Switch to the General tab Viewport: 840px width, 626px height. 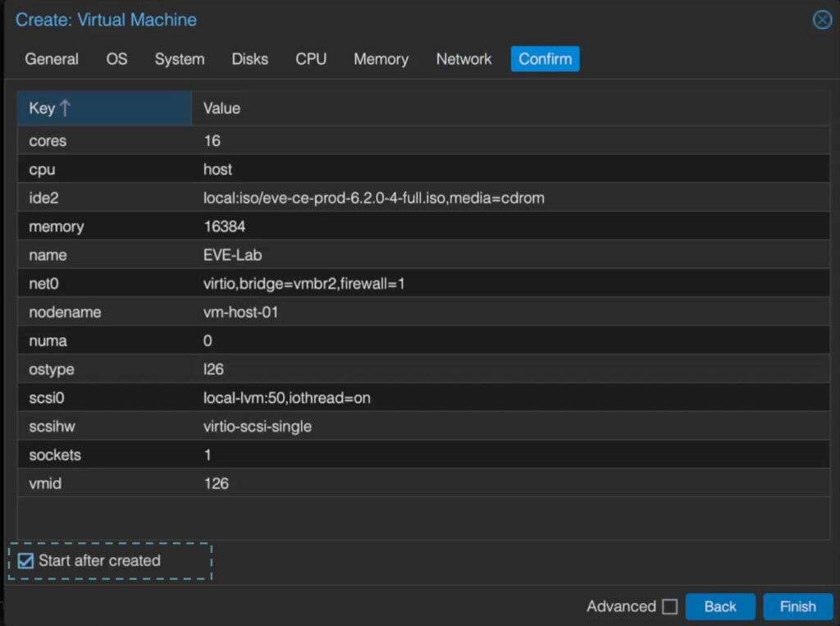click(x=52, y=59)
